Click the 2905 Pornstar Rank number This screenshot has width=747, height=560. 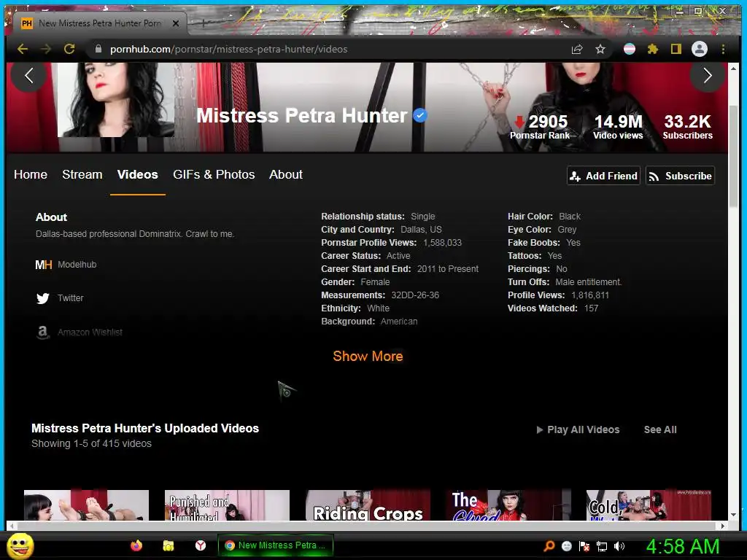click(549, 122)
